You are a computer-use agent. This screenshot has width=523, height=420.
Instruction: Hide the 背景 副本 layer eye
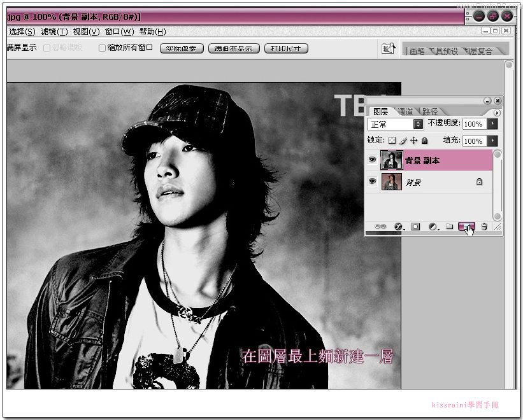372,160
